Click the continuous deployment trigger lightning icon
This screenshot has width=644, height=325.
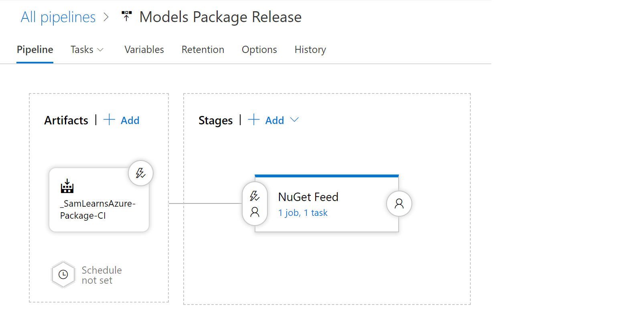click(140, 173)
